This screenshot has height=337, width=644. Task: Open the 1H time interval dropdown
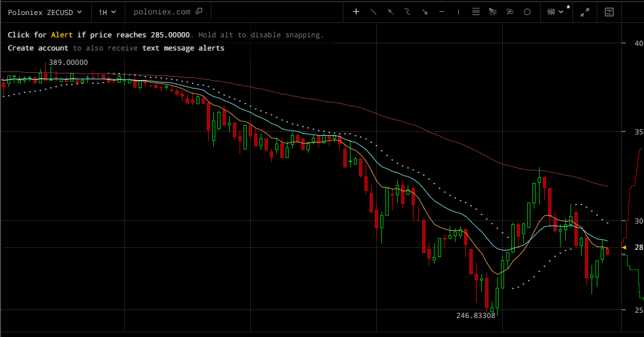click(x=107, y=12)
